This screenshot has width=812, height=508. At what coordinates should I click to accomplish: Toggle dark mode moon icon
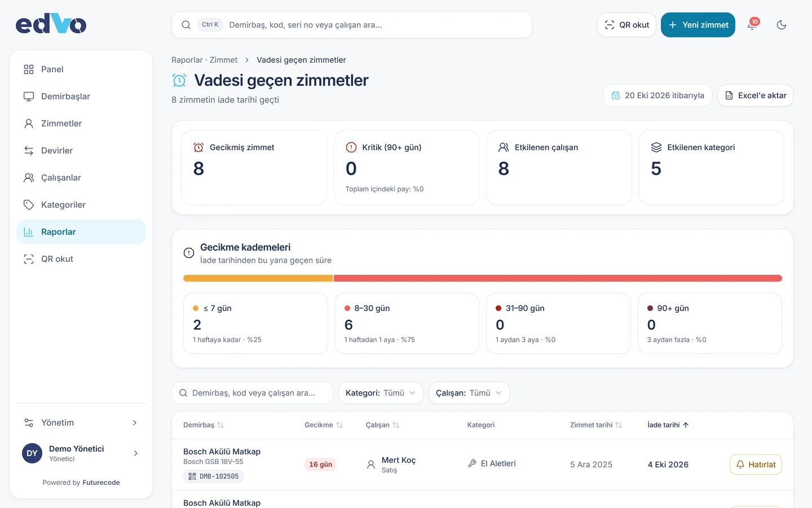[782, 25]
